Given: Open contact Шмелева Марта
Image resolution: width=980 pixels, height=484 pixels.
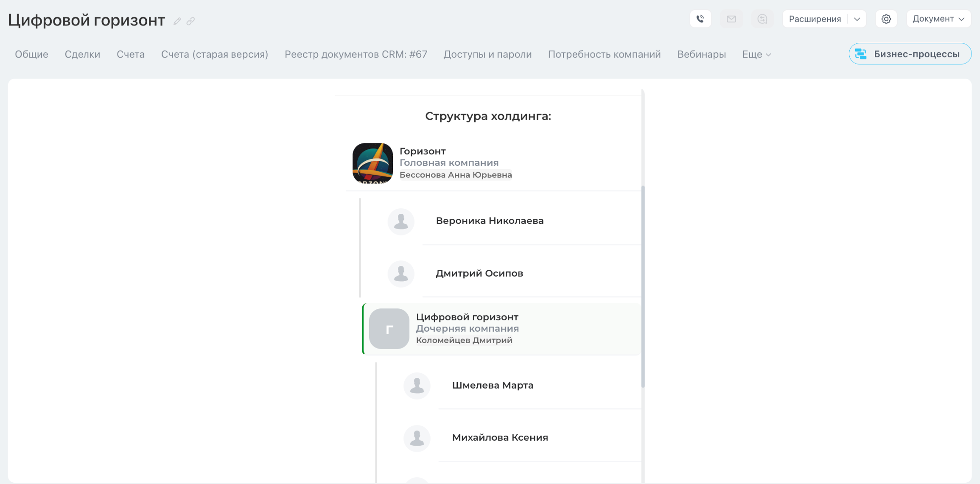Looking at the screenshot, I should click(x=492, y=385).
